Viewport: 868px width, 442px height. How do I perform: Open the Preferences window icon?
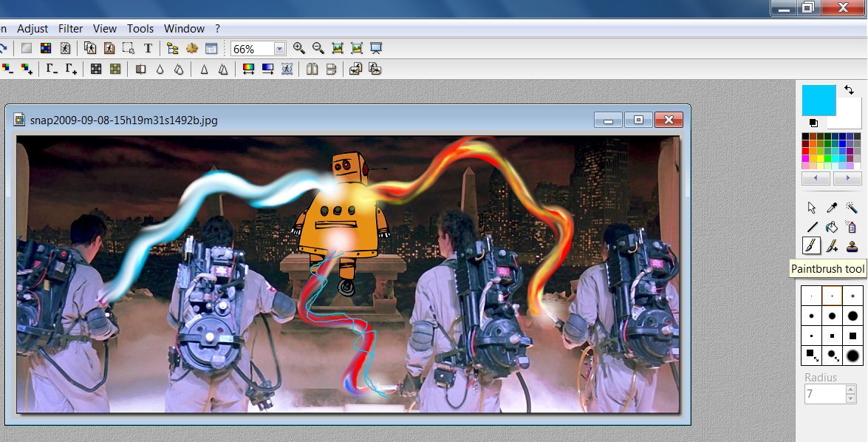211,48
